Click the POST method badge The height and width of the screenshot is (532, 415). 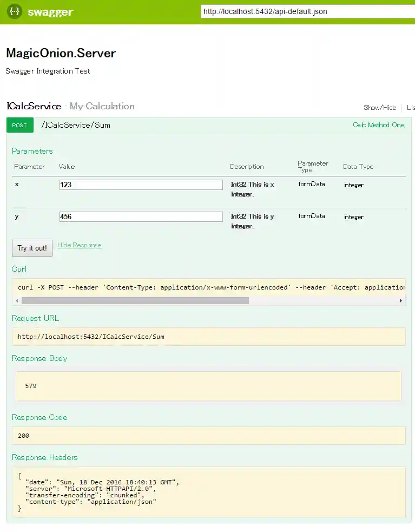[19, 125]
